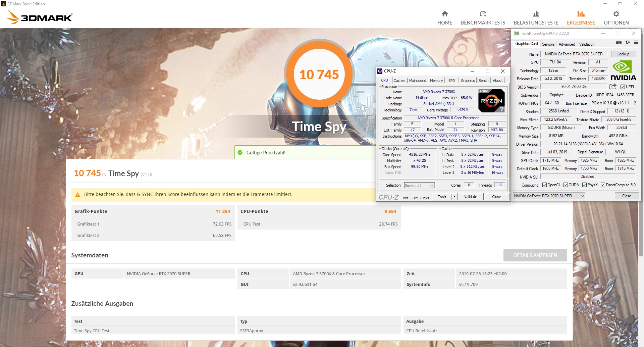Click the NVIDIA logo in GPU-Z
This screenshot has height=347, width=644.
coord(623,70)
